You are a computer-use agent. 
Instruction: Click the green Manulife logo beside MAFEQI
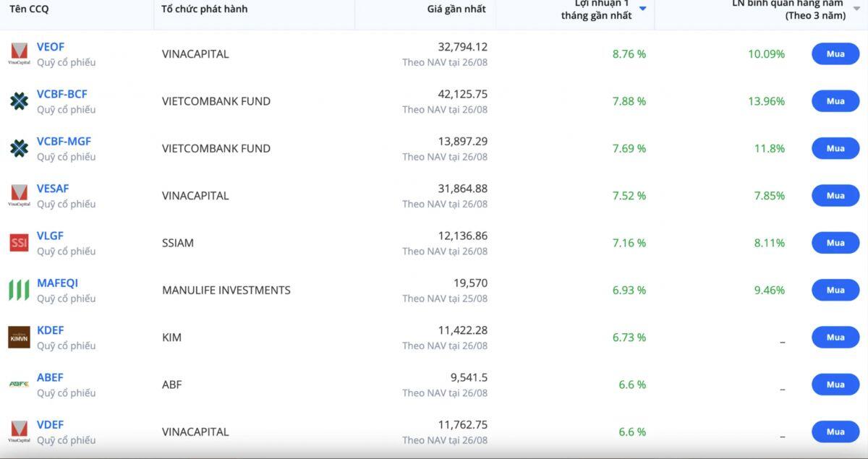click(19, 290)
